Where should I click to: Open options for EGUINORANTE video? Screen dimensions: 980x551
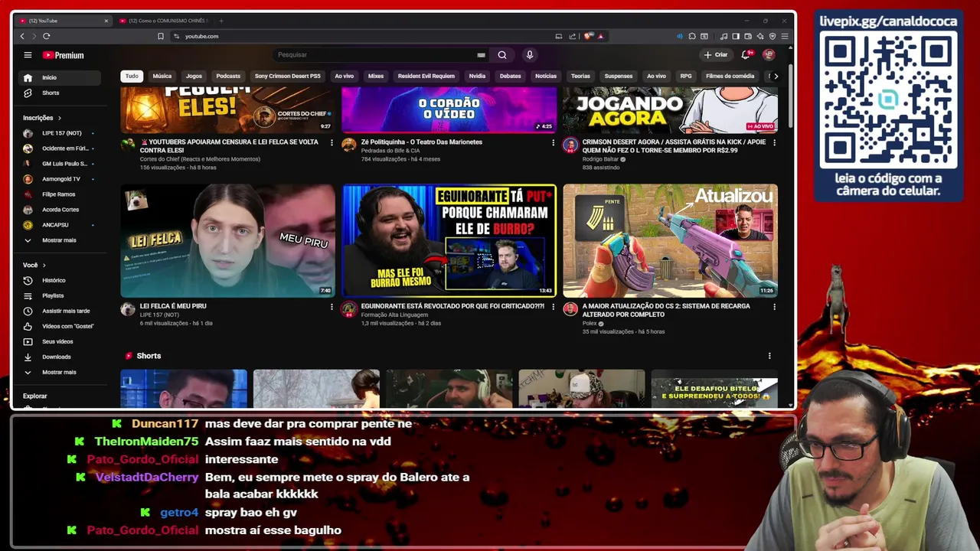click(x=553, y=307)
